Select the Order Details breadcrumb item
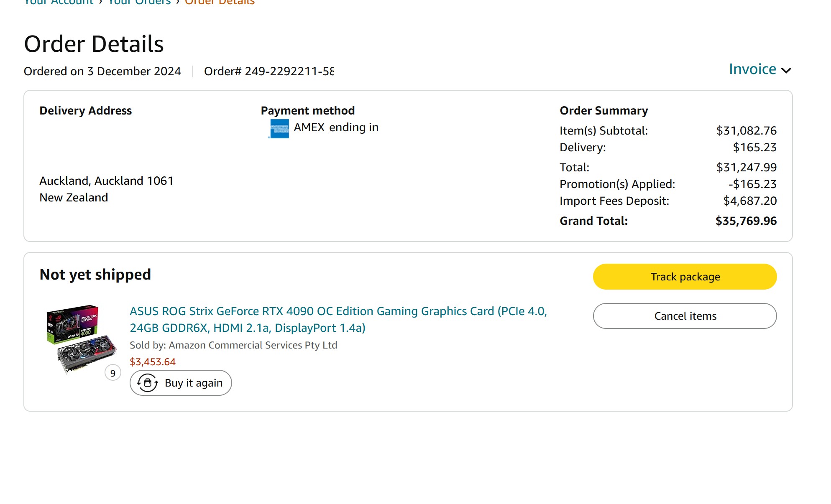831x504 pixels. [220, 3]
